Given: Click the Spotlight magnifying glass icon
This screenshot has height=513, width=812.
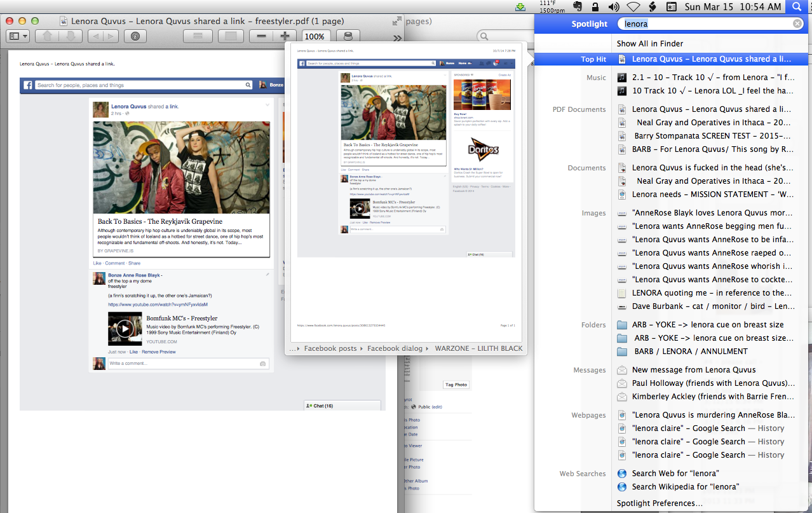Looking at the screenshot, I should (x=797, y=7).
